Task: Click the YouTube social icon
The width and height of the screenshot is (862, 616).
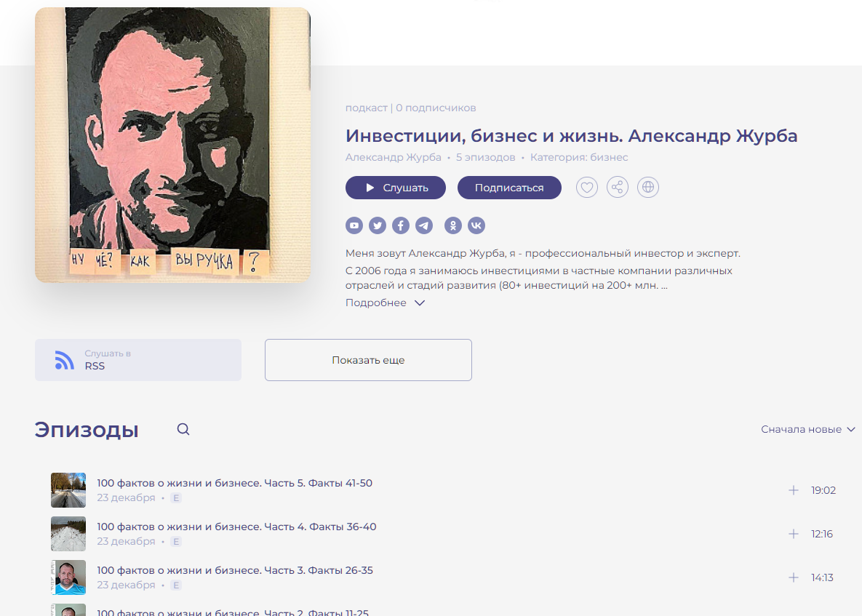Action: [x=354, y=225]
